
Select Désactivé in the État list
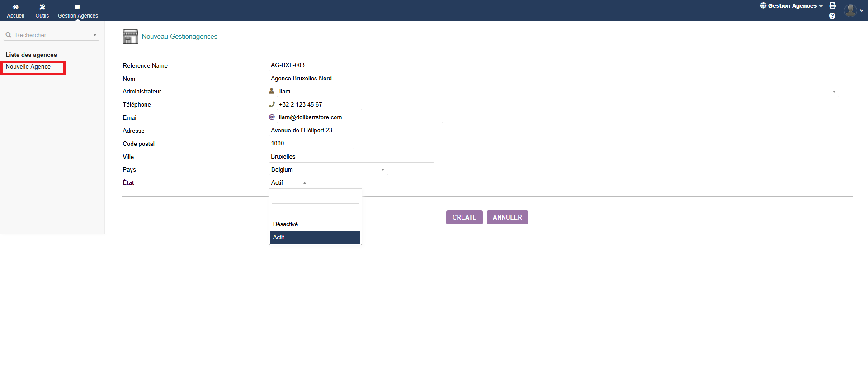tap(286, 224)
